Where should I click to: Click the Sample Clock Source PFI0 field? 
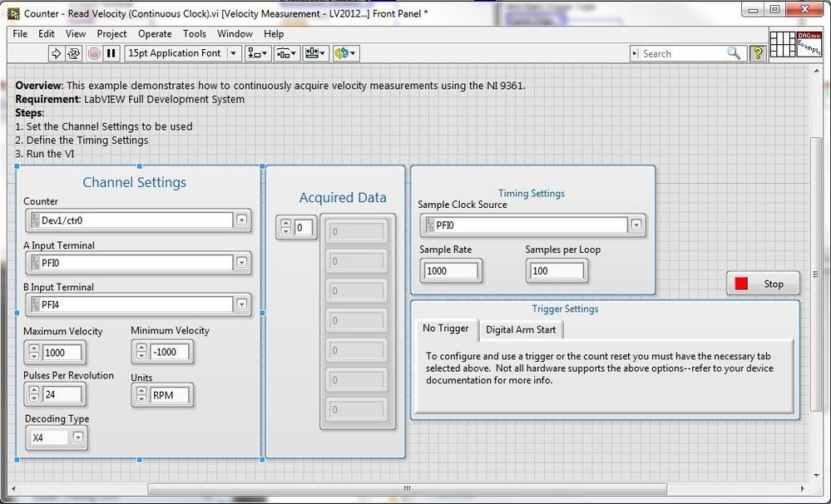pyautogui.click(x=527, y=225)
